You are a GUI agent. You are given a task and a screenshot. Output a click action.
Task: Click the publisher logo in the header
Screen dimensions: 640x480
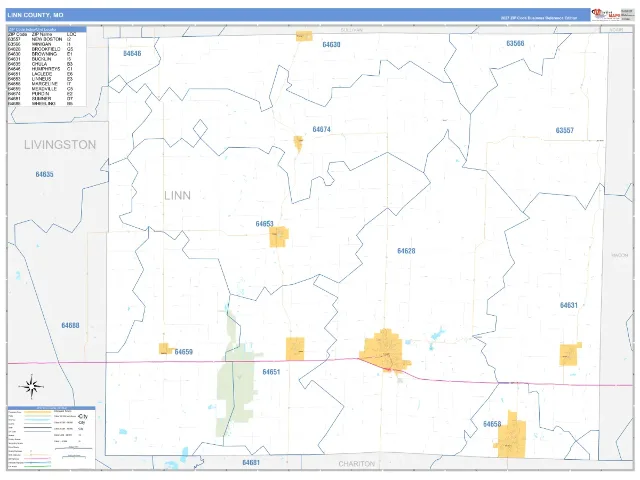[606, 15]
